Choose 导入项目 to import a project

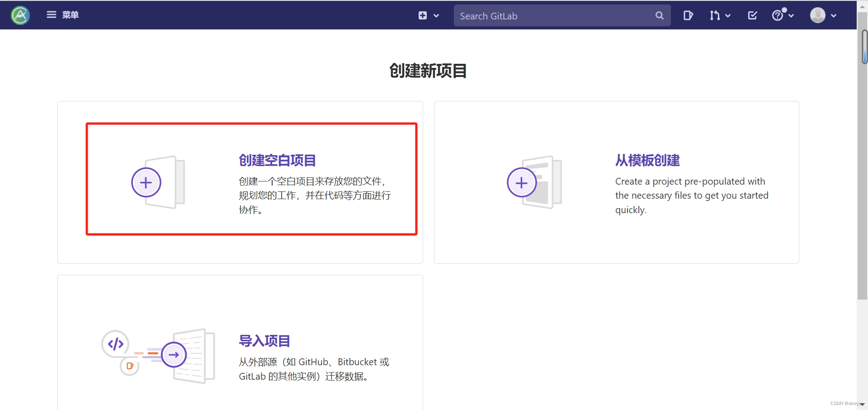tap(264, 341)
